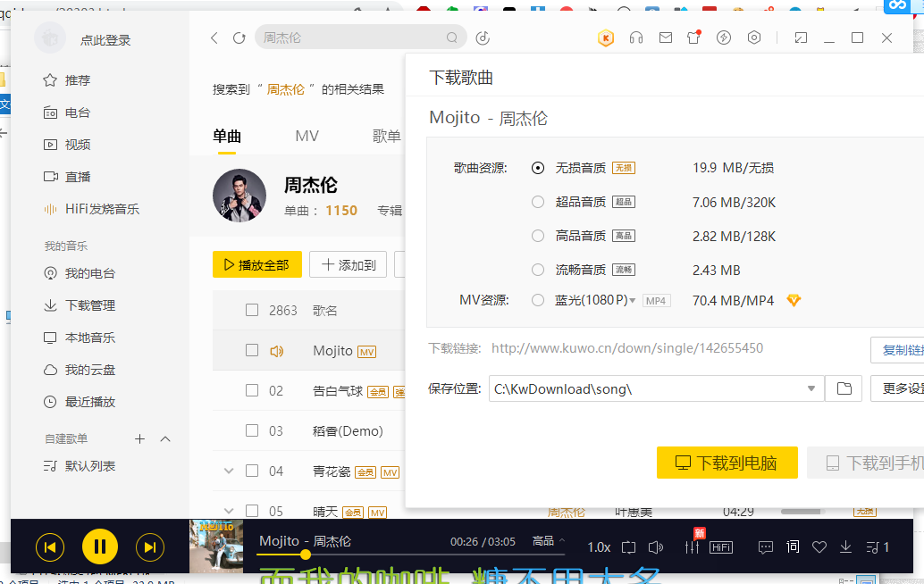Screen dimensions: 924x584
Task: Open the save location dropdown arrow
Action: 811,388
